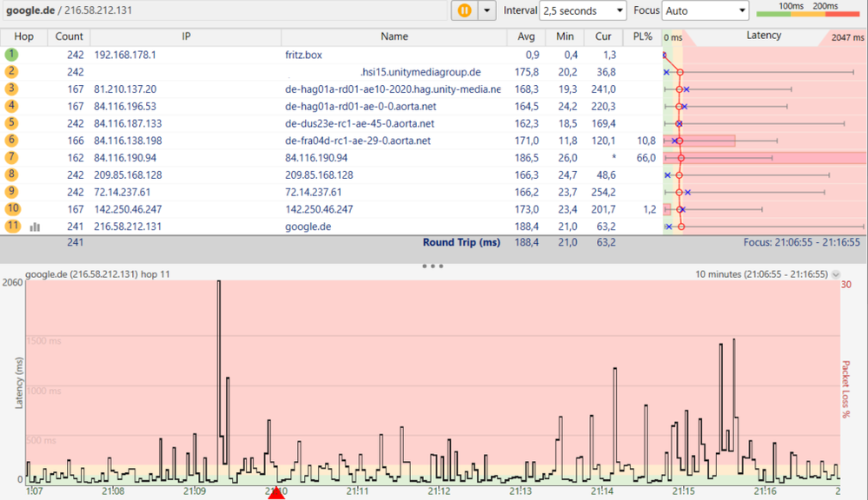The height and width of the screenshot is (500, 868).
Task: Toggle timeline graph icon on hop 11
Action: click(x=35, y=227)
